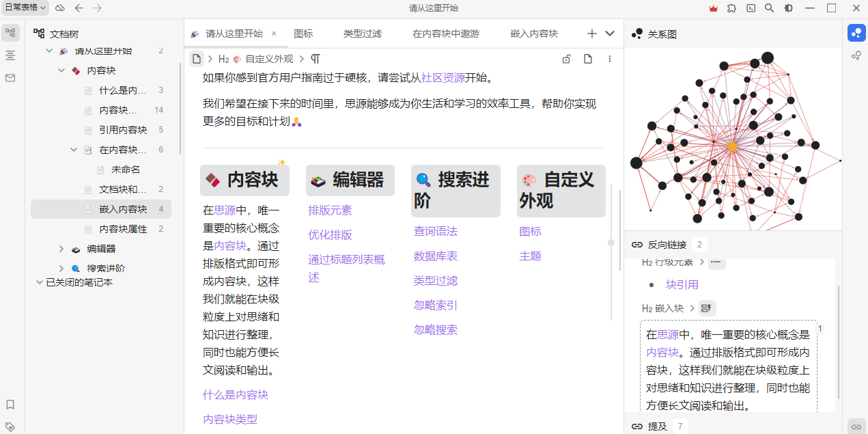Collapse the 在内容块... tree node
Image resolution: width=868 pixels, height=434 pixels.
coord(74,150)
